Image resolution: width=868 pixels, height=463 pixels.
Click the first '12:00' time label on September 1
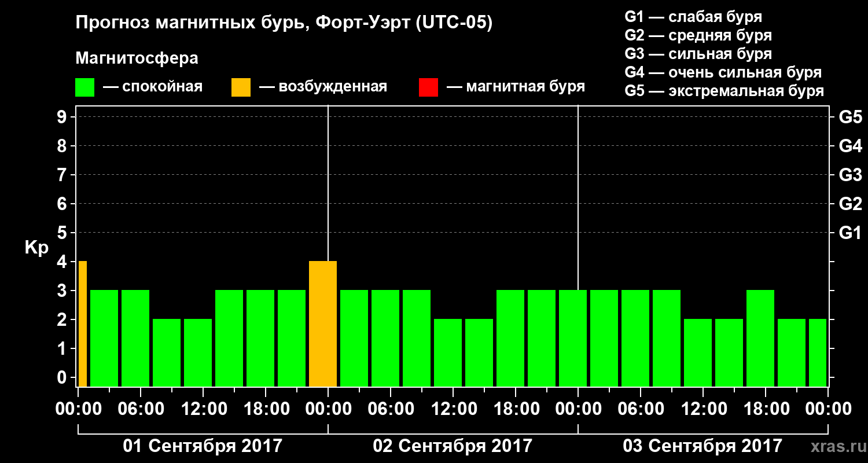click(203, 409)
